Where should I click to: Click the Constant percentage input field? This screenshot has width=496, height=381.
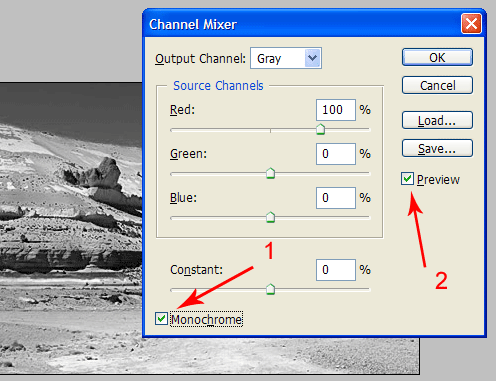tap(336, 270)
